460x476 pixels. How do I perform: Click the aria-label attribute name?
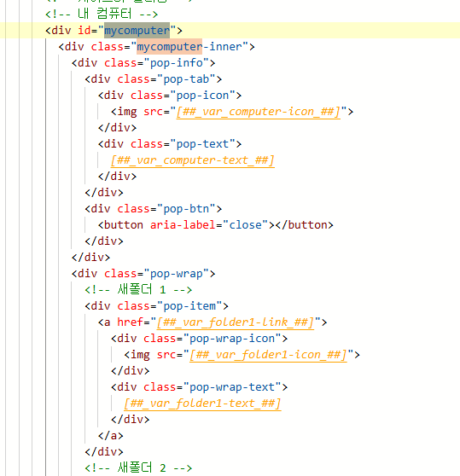click(x=183, y=225)
